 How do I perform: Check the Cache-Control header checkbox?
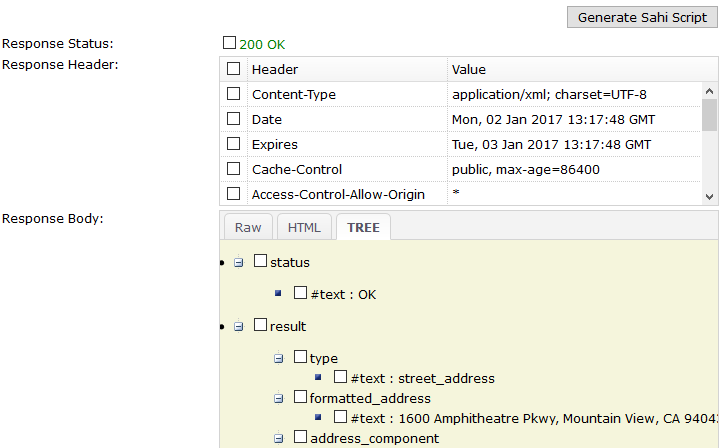pyautogui.click(x=234, y=169)
